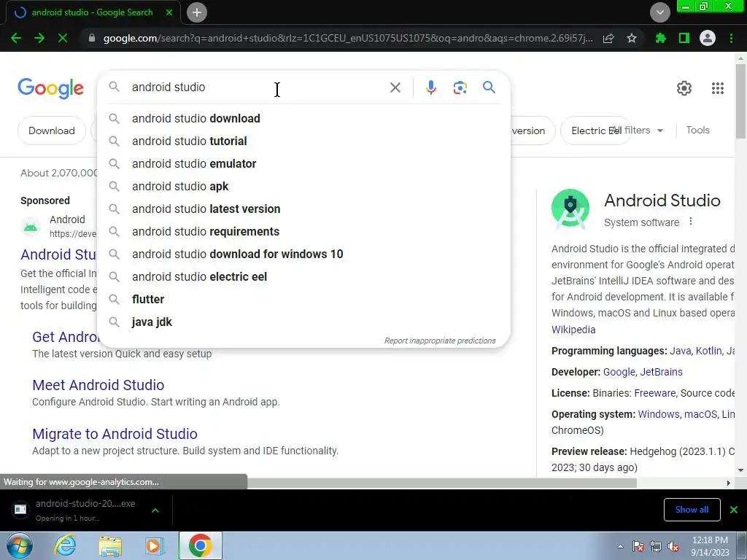
Task: Open the 'Kotlin' programming language link
Action: (x=708, y=351)
